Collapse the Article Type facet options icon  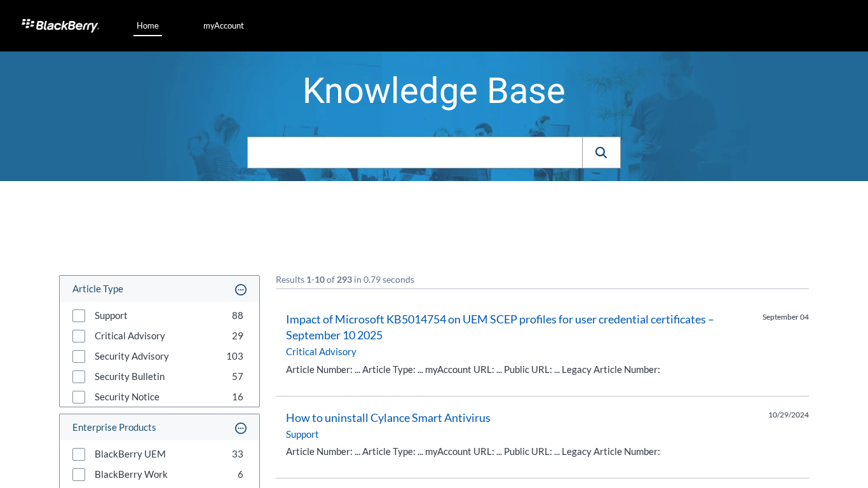241,290
